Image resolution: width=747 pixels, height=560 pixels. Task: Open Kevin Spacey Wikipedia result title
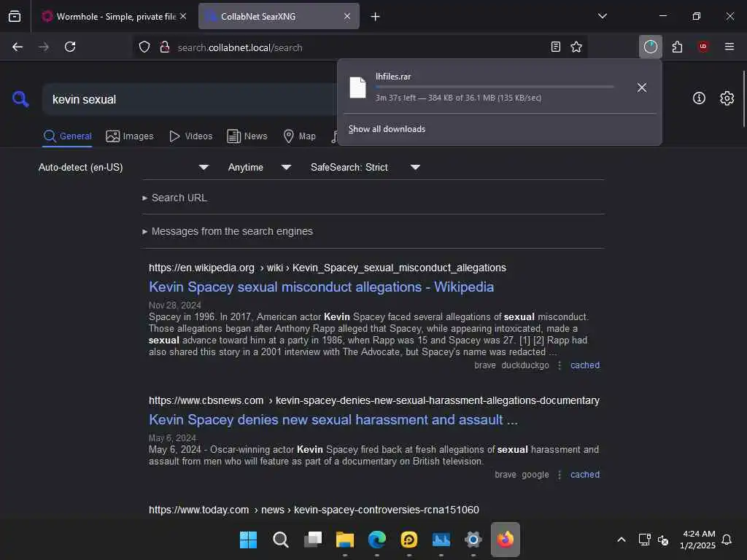point(321,287)
